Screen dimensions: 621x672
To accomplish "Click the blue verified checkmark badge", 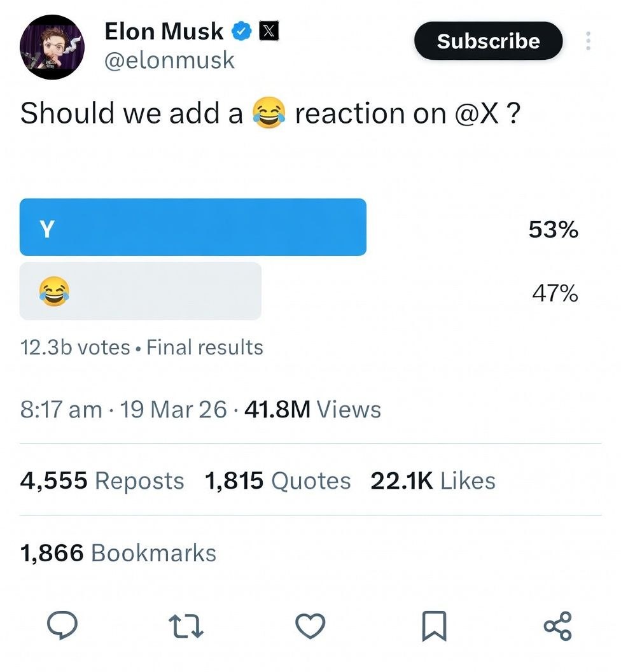I will click(x=242, y=31).
